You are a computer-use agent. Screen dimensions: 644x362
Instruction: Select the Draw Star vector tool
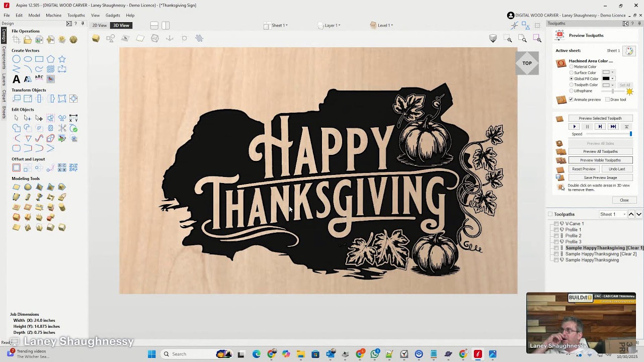tap(62, 59)
